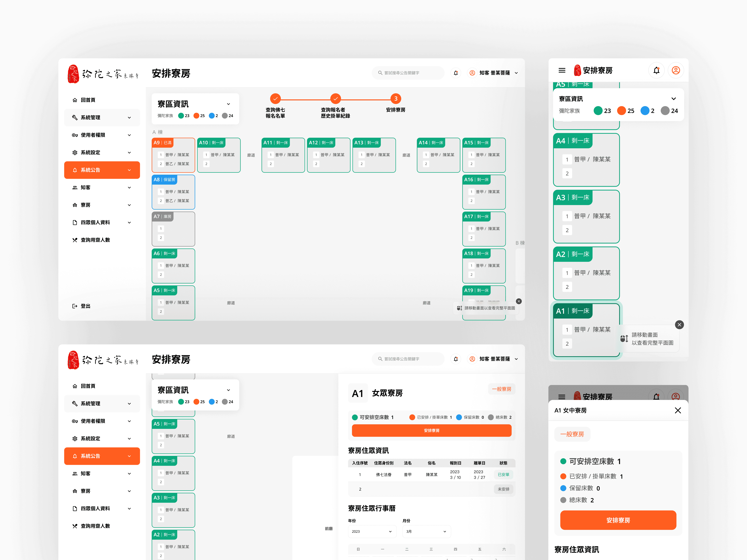747x560 pixels.
Task: Select 查詢用齋人數 in top sidebar
Action: 95,240
